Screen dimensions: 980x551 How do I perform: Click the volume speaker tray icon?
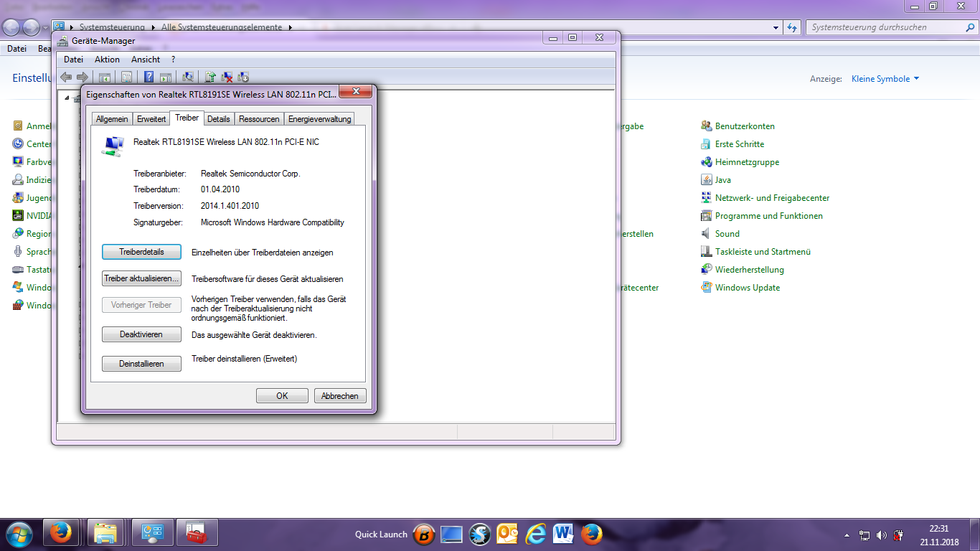coord(881,535)
